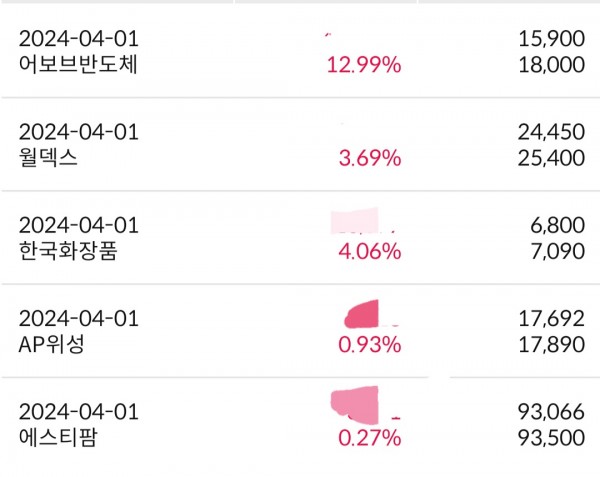This screenshot has width=600, height=477.
Task: Open the 한국화장품 stock entry
Action: coord(69,251)
